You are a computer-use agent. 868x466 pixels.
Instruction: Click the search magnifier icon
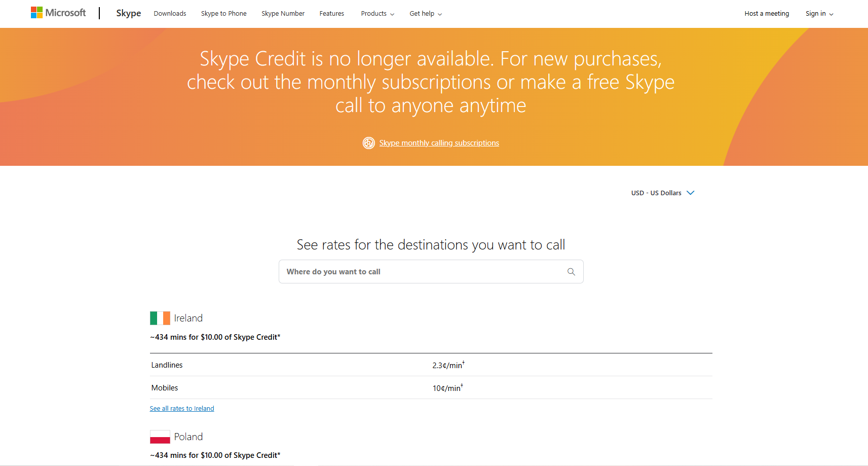(571, 272)
